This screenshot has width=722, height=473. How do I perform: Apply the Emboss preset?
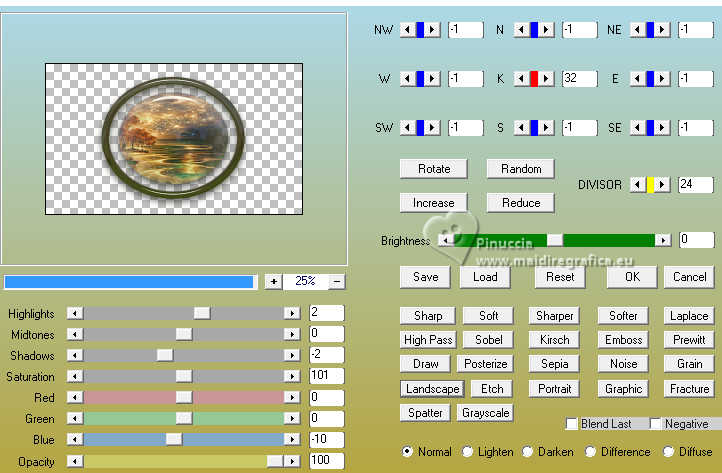(623, 340)
